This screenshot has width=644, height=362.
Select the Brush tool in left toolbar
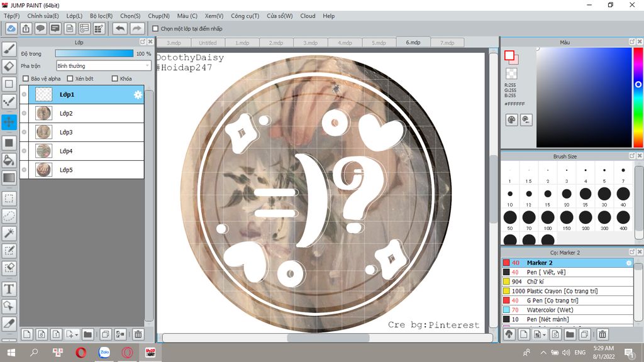coord(9,49)
